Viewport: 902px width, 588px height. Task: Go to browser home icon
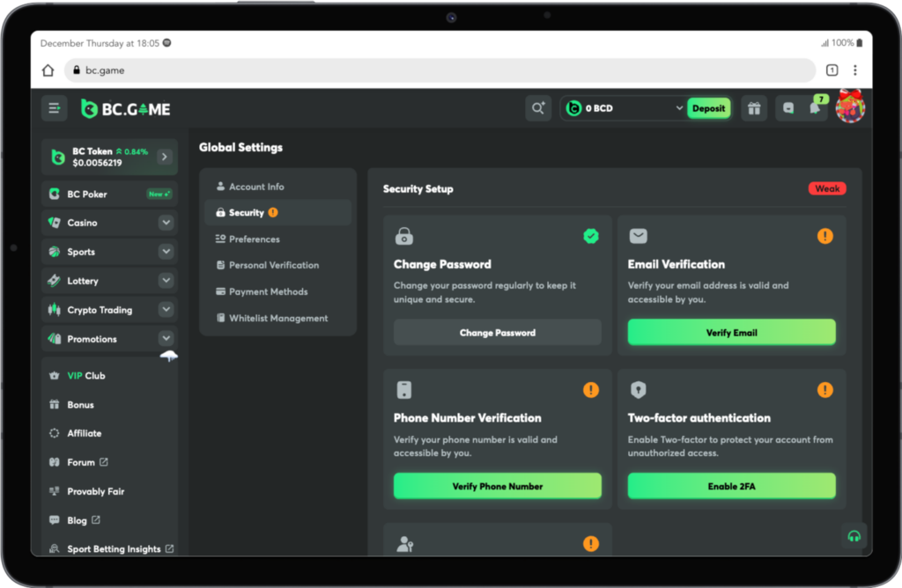pyautogui.click(x=48, y=70)
